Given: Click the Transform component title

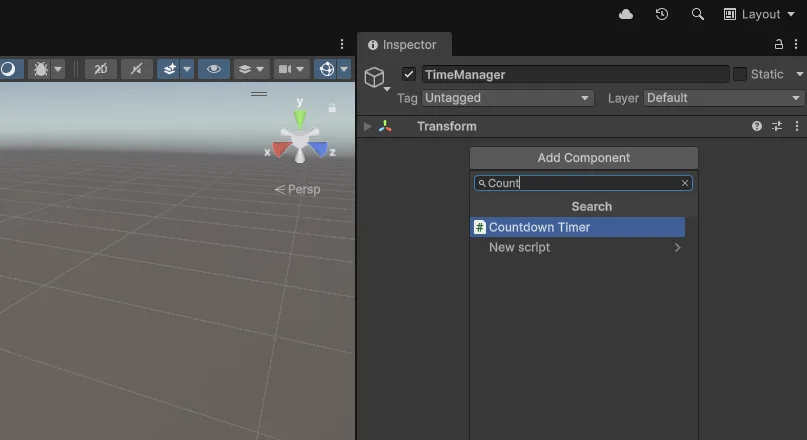Looking at the screenshot, I should click(447, 126).
